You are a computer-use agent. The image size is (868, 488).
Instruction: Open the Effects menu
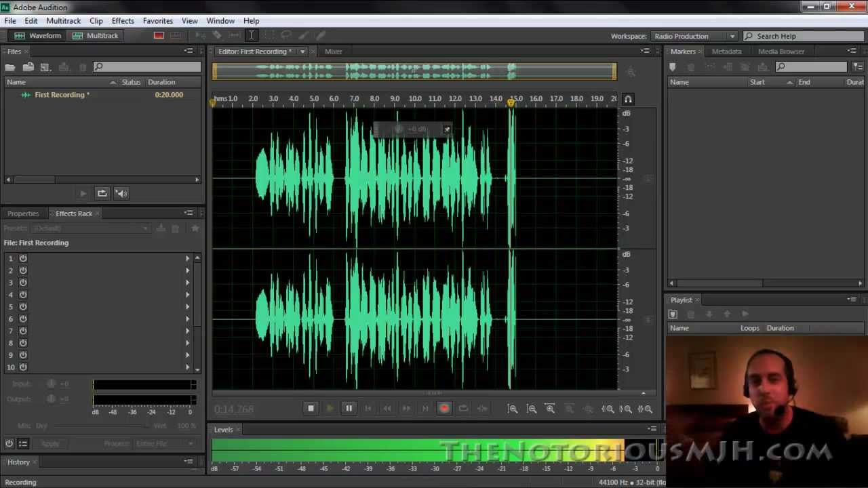(x=123, y=21)
